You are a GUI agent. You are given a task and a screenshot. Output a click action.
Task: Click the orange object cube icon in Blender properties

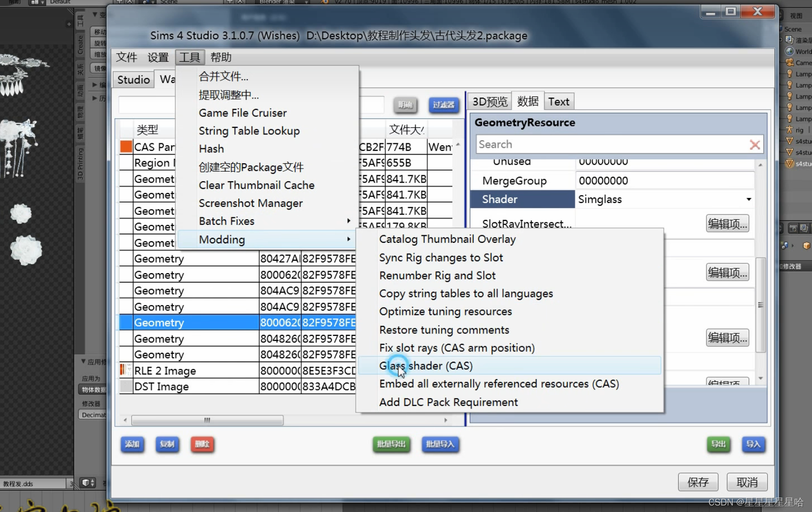[807, 245]
